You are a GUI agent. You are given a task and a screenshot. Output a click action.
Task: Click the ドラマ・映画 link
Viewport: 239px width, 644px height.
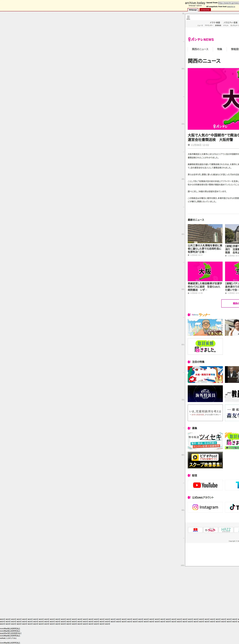(x=215, y=23)
